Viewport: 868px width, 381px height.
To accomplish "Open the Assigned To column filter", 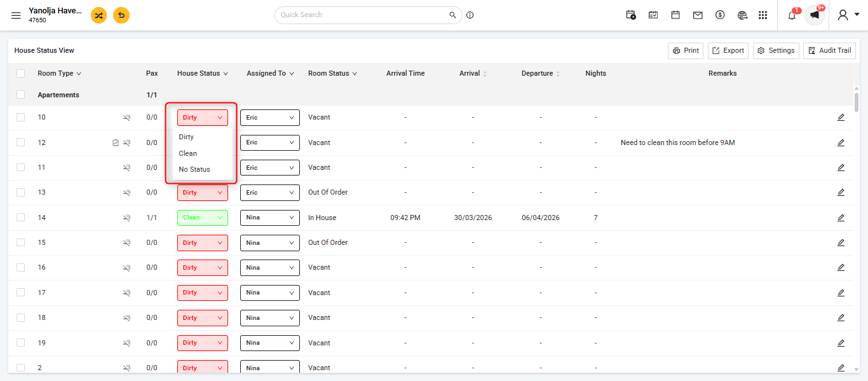I will tap(292, 74).
